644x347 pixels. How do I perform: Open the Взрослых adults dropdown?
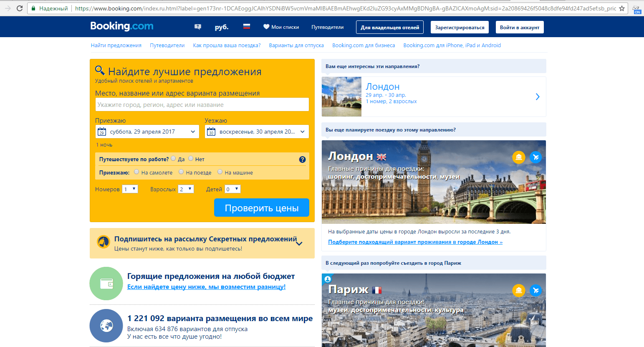coord(186,189)
